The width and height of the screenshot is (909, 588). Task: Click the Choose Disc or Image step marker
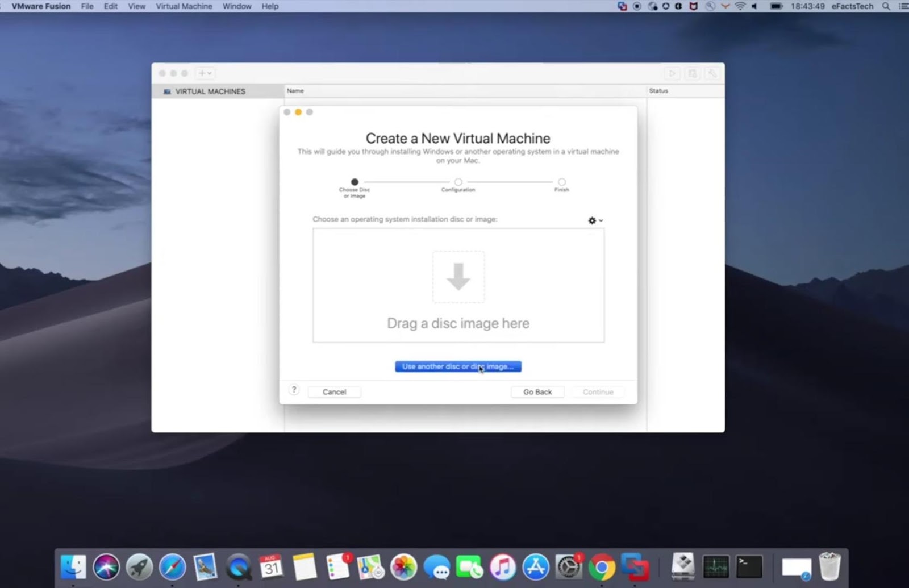355,182
